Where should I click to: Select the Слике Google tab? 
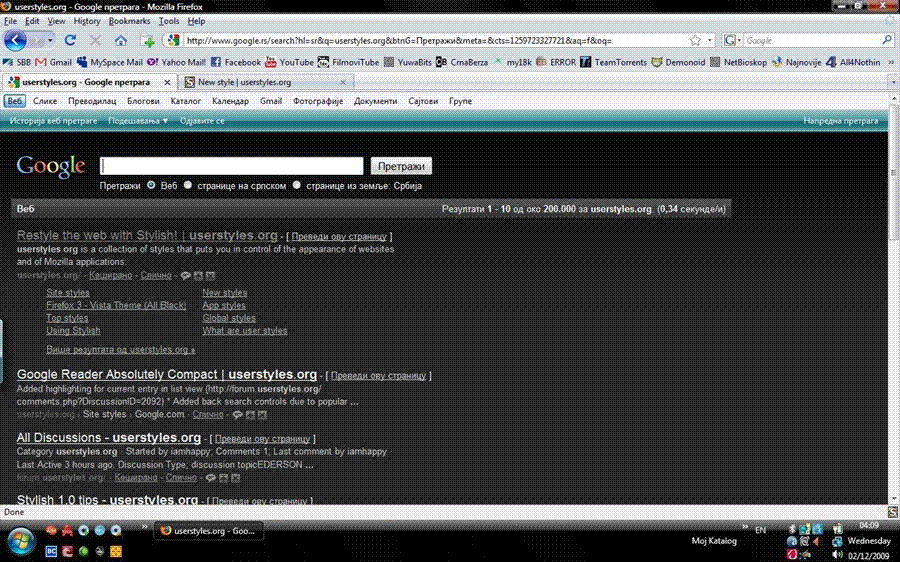(x=45, y=101)
